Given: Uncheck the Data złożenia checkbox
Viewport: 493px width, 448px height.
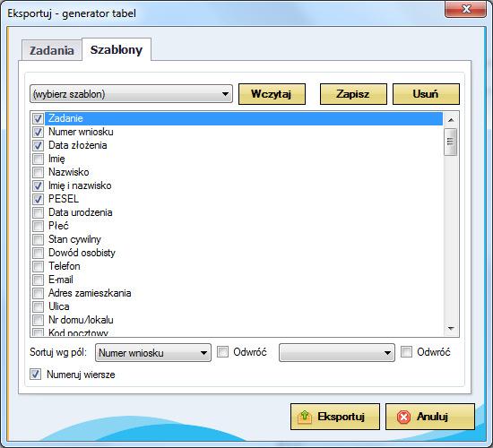Looking at the screenshot, I should [x=38, y=145].
